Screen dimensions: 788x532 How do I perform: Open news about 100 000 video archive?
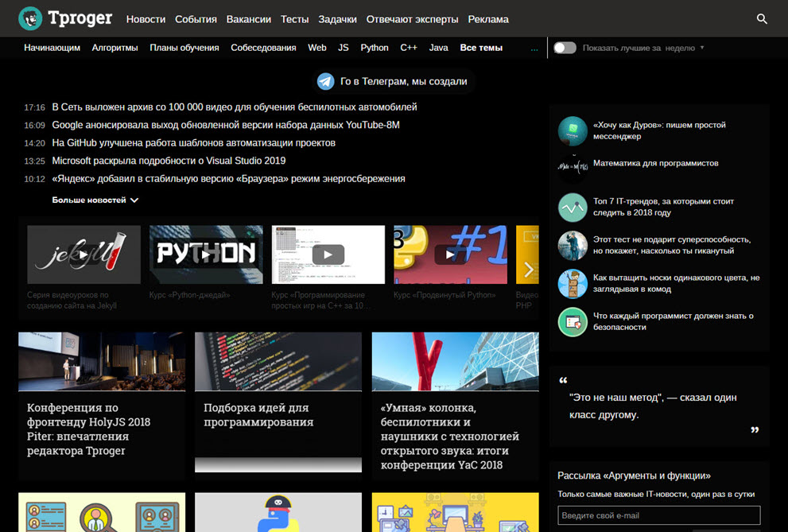pyautogui.click(x=235, y=107)
